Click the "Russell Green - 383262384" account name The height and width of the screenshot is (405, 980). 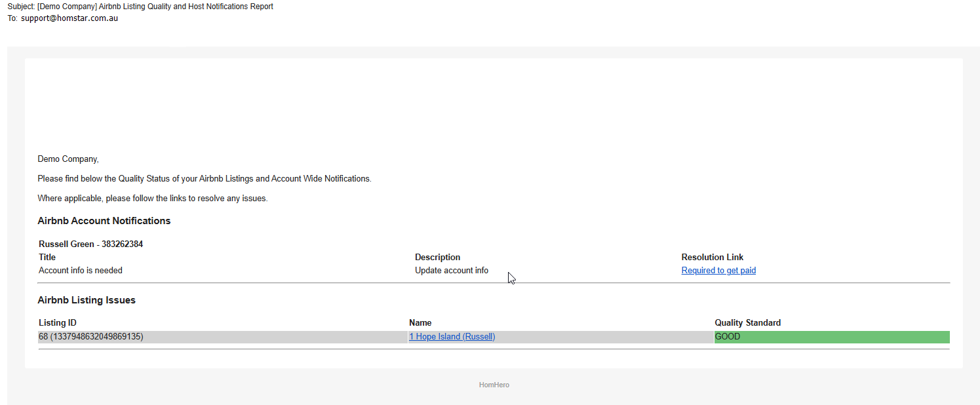[90, 244]
